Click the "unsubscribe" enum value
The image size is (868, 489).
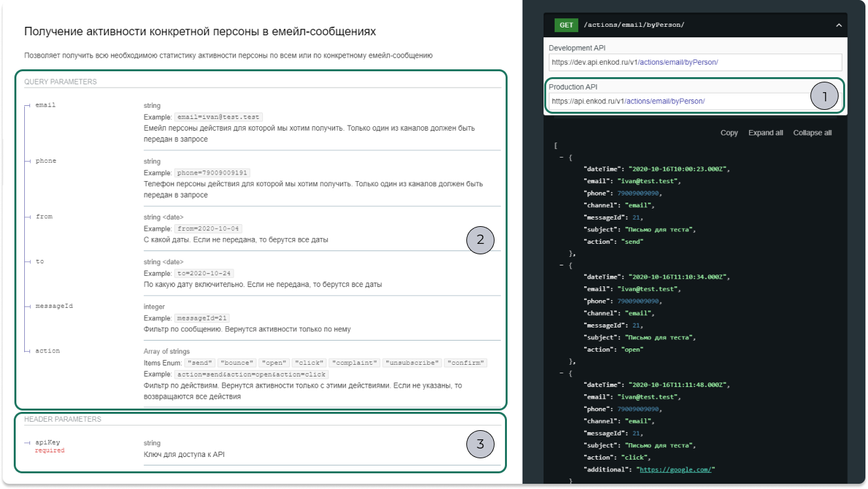tap(412, 363)
